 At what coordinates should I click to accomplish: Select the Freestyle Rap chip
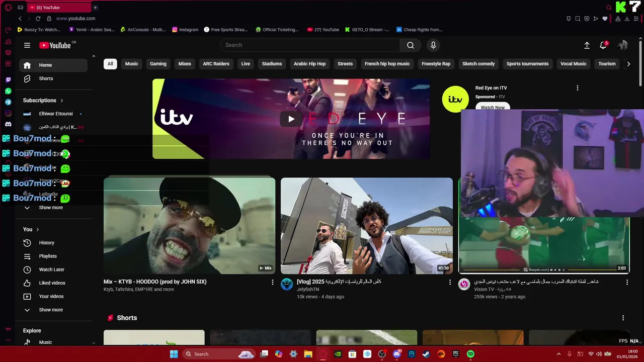436,64
